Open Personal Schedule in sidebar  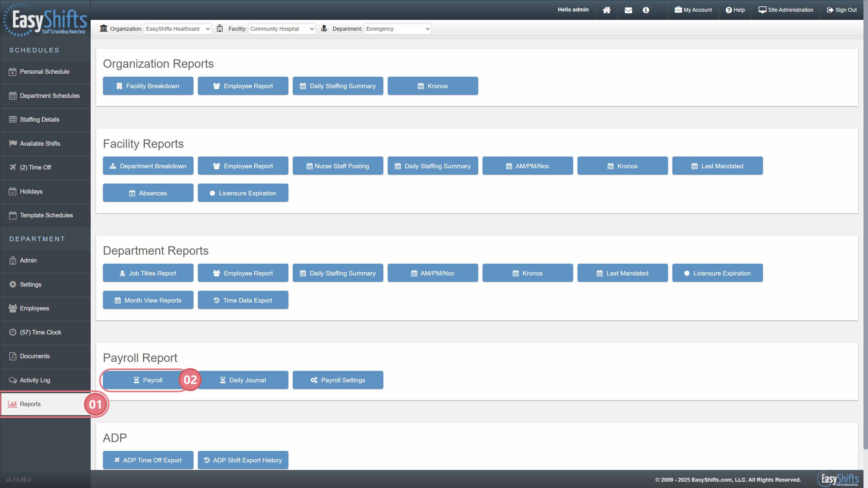pos(45,71)
